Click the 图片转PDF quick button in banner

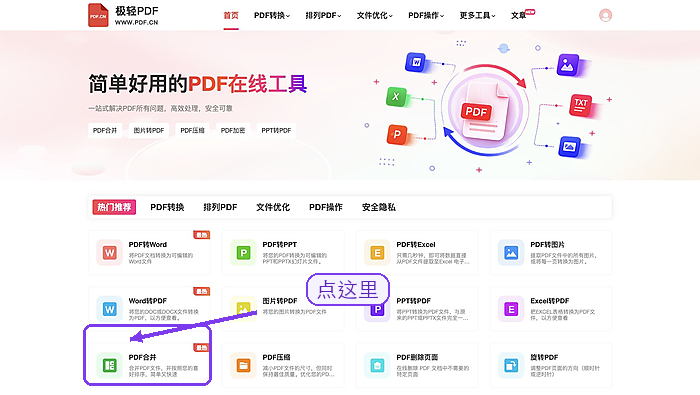[149, 130]
